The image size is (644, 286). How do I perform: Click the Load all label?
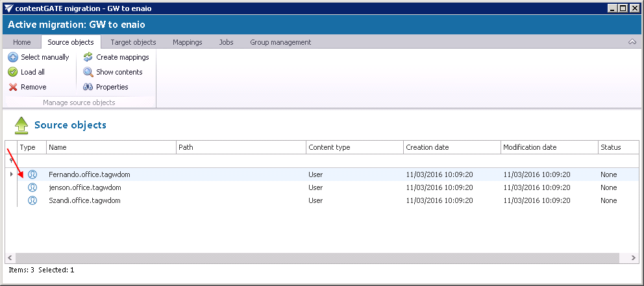(33, 72)
